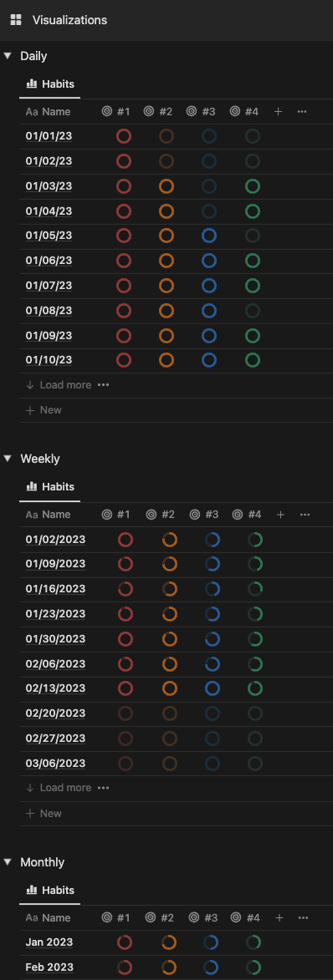
Task: Click dim green #4 ring in week 03/06/2023
Action: [254, 763]
